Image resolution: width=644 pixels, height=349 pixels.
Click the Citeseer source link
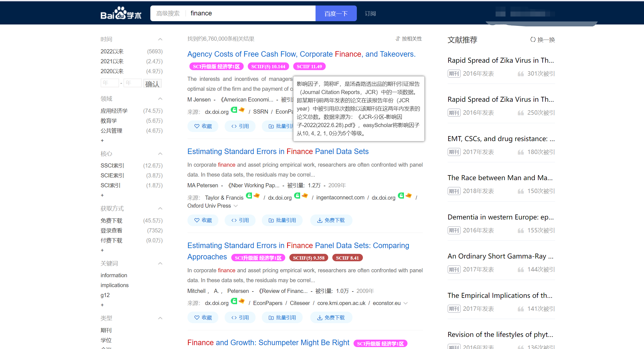(300, 303)
